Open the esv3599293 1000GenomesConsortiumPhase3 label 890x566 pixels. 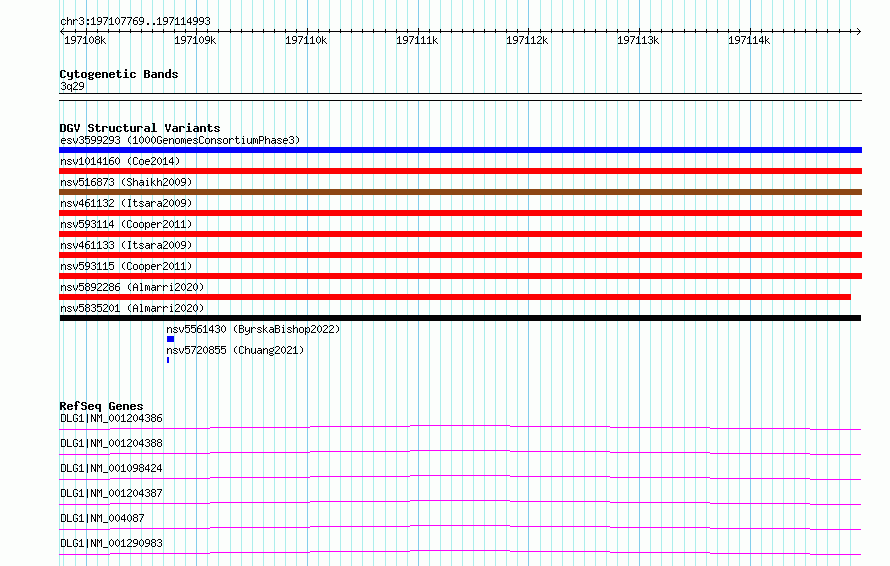(x=180, y=140)
